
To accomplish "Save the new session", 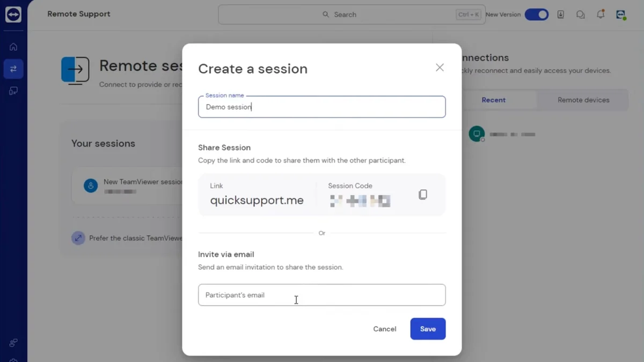I will coord(428,329).
